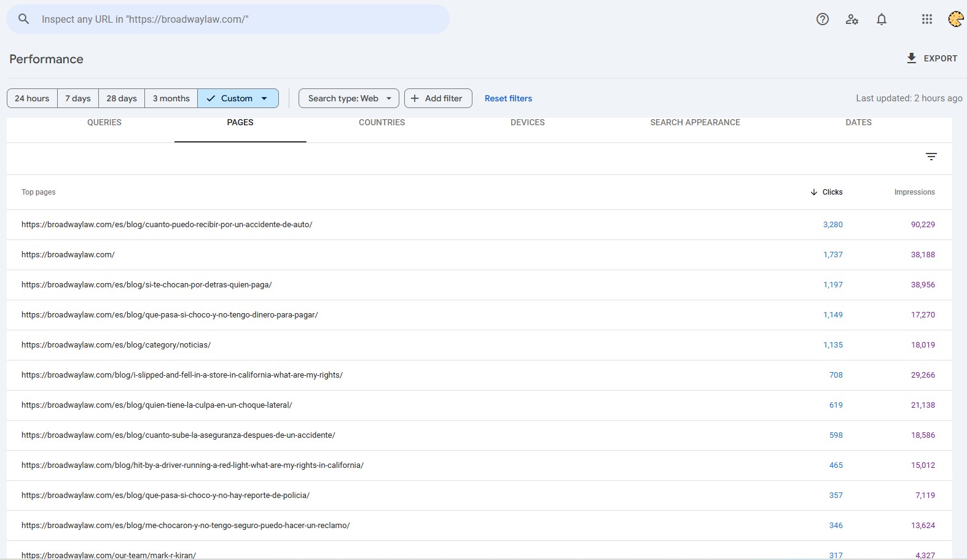Open the notifications bell
Image resolution: width=967 pixels, height=560 pixels.
pos(882,19)
